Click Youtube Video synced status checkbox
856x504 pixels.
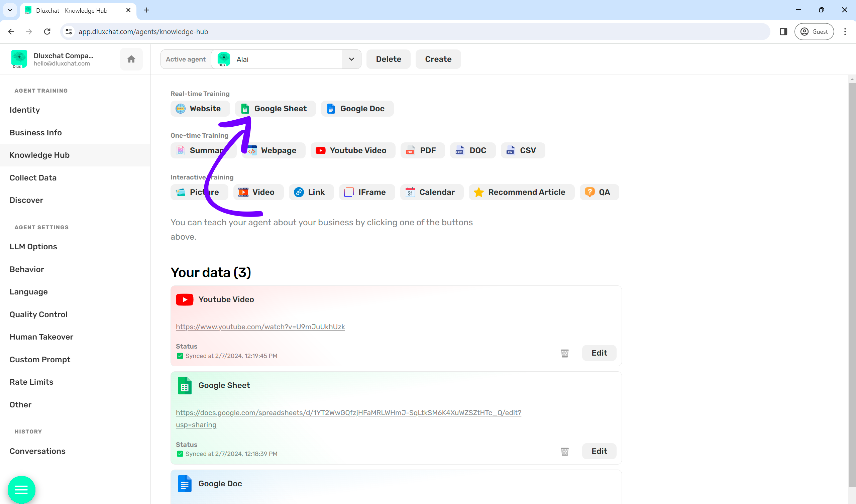180,356
